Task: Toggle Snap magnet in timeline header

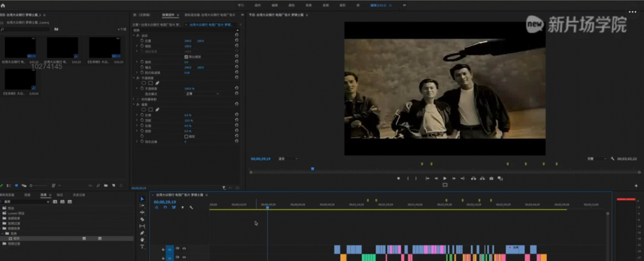Action: pyautogui.click(x=165, y=207)
